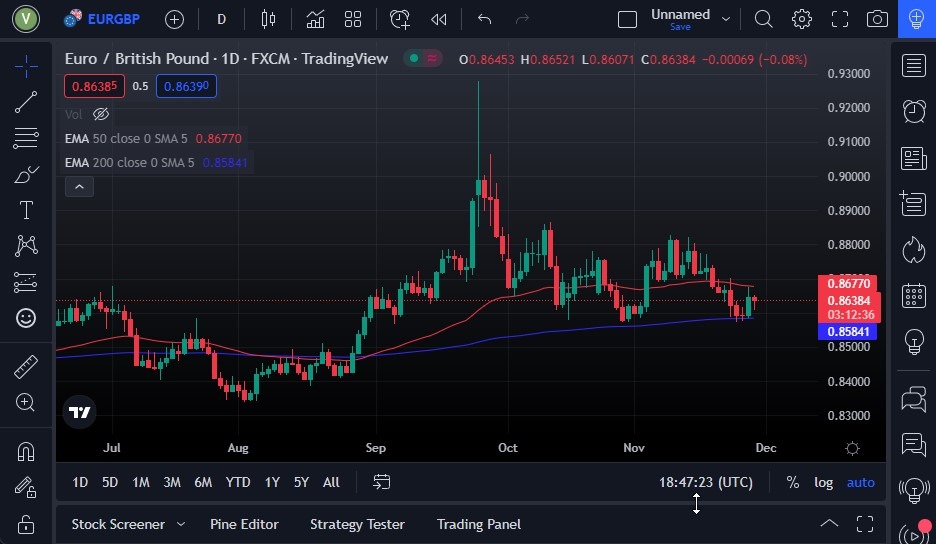Open the my ideas lightbulb panel
This screenshot has height=544, width=936.
click(x=914, y=341)
